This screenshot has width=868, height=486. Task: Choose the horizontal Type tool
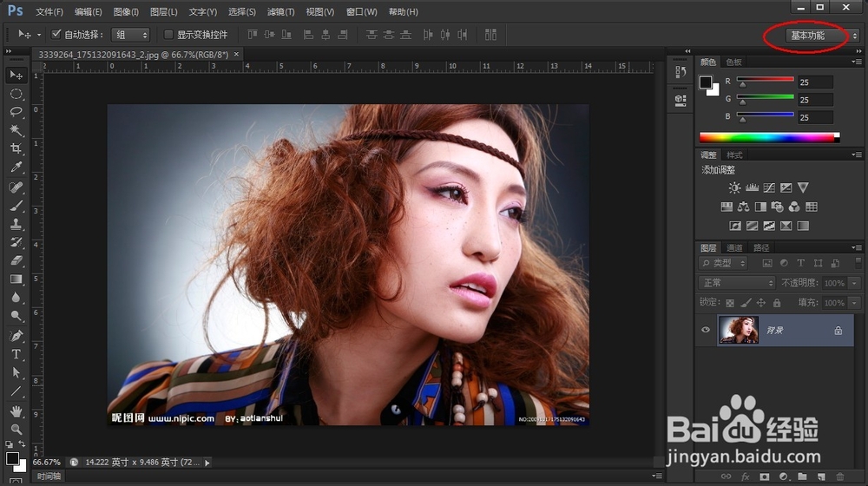(x=16, y=354)
